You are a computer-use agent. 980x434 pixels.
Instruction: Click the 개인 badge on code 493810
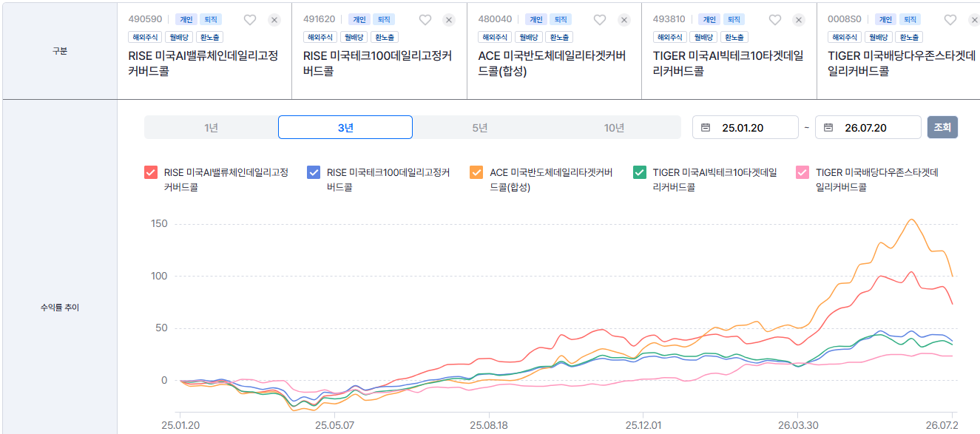pyautogui.click(x=709, y=20)
